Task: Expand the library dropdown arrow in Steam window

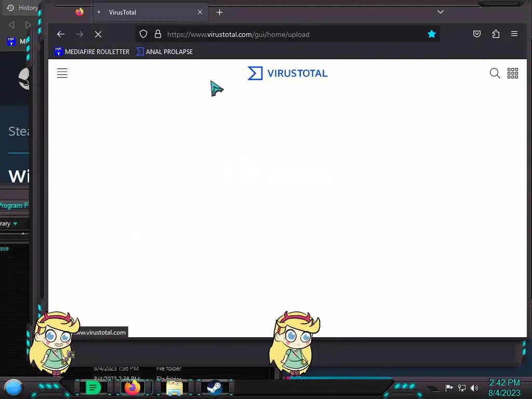Action: (x=15, y=223)
